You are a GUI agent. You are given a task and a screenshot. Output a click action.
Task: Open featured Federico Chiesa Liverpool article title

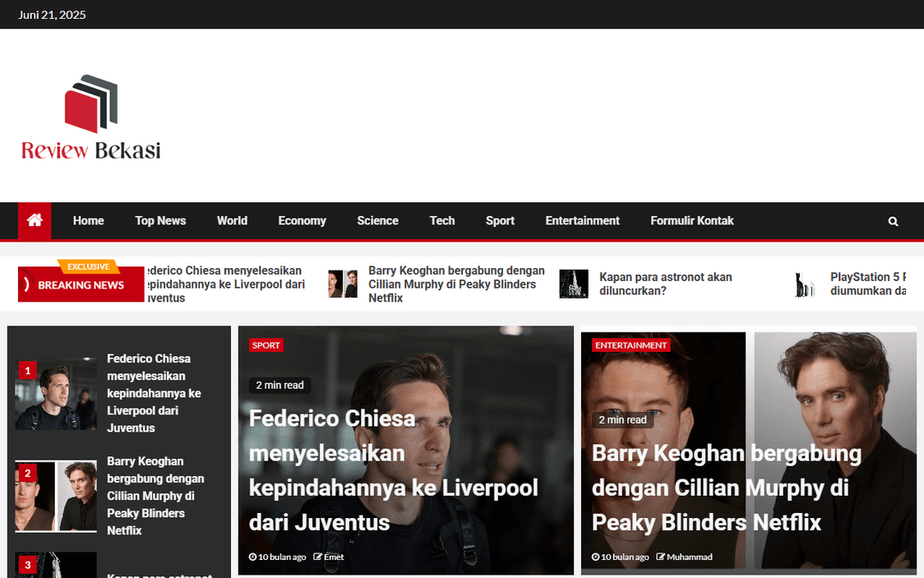(393, 470)
